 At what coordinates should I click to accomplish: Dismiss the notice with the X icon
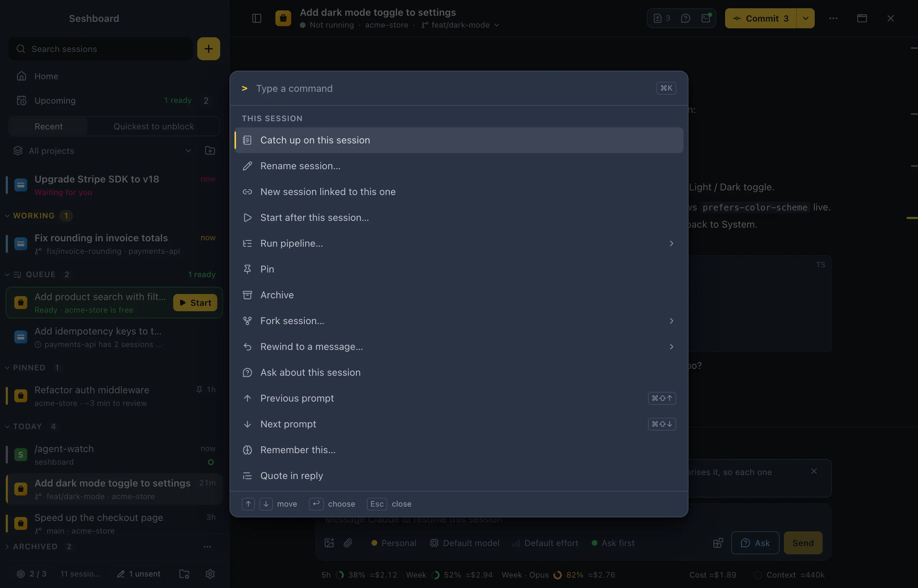pos(814,471)
